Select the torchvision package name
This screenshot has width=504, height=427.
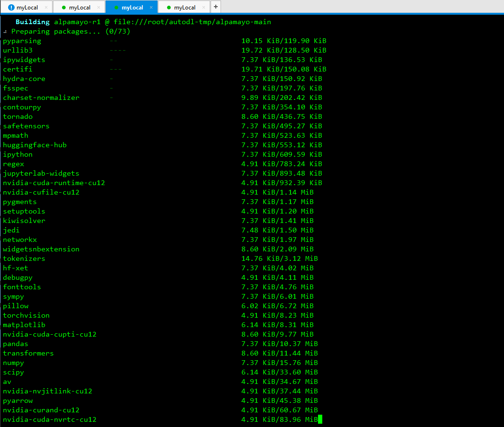26,315
